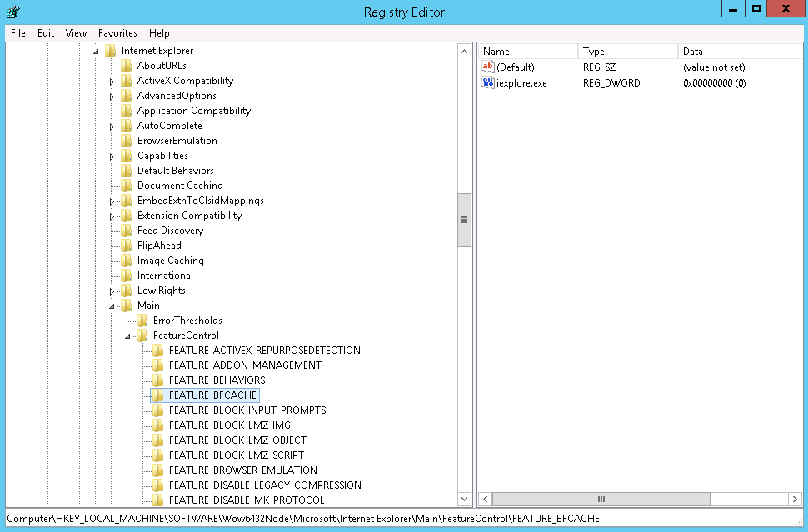Expand the Capabilities key

112,156
